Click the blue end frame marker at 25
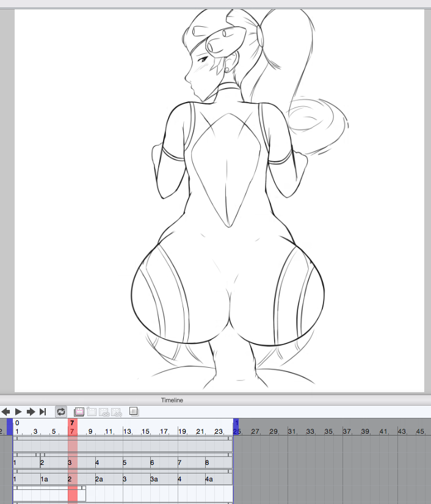The width and height of the screenshot is (431, 504). click(236, 427)
